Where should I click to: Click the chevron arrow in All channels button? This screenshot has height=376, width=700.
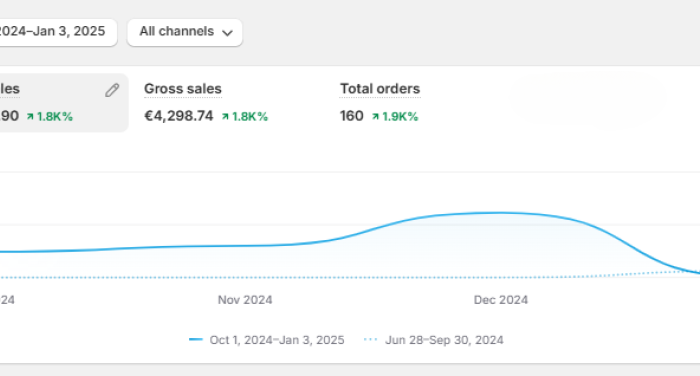(227, 33)
